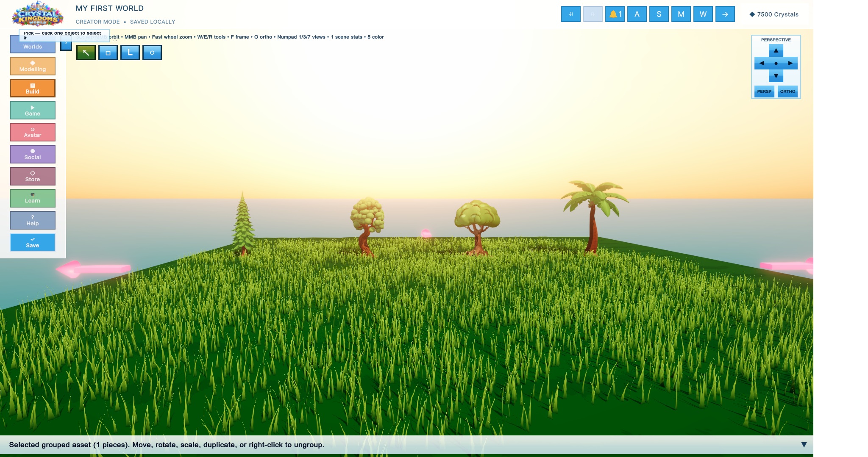Tilt the camera down with the down arrow
Viewport: 868px width, 457px height.
776,76
